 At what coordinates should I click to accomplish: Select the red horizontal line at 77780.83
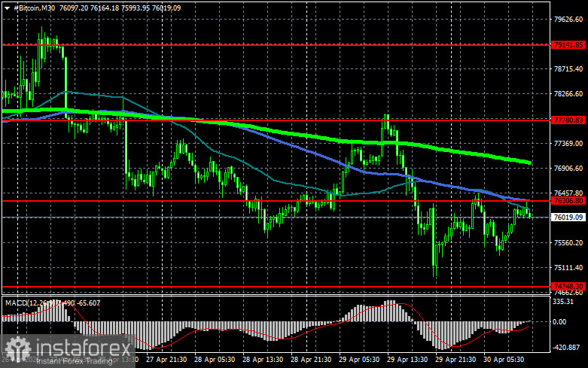click(276, 120)
